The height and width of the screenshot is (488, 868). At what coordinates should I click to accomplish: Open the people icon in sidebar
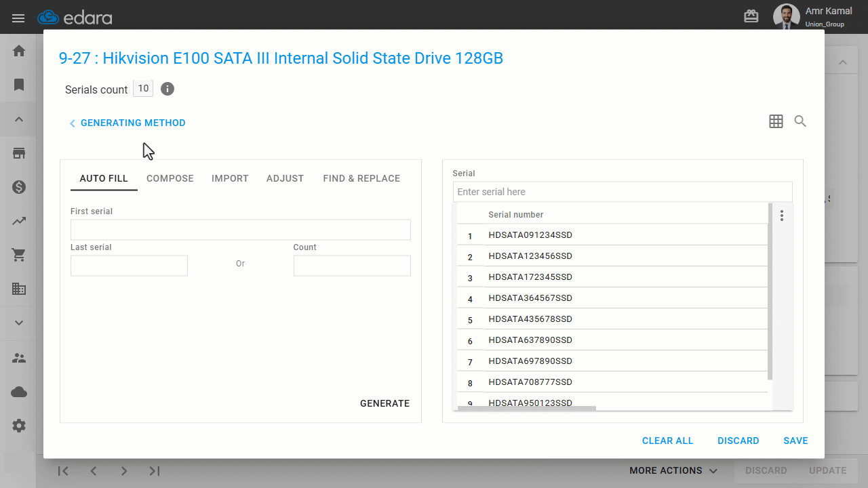click(x=19, y=358)
